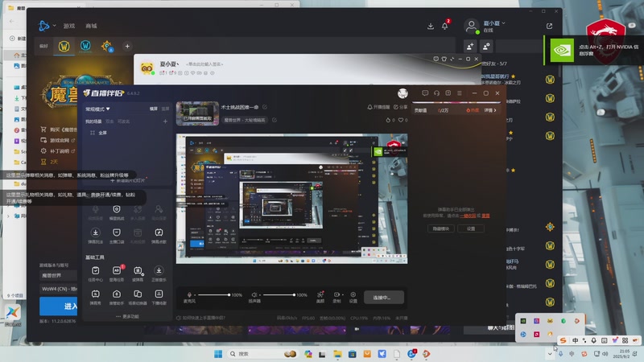Open the 弹幕点歌 tool

pyautogui.click(x=159, y=236)
